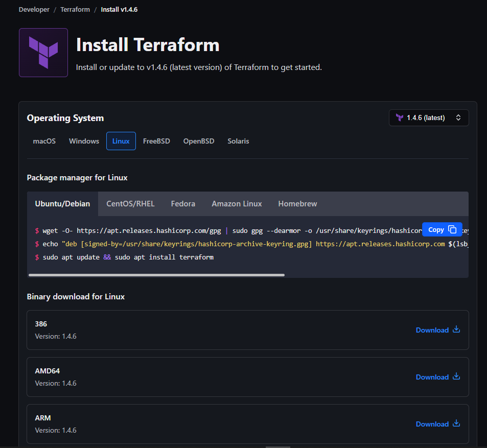Image resolution: width=487 pixels, height=448 pixels.
Task: Click the download arrow icon for 386
Action: click(x=456, y=329)
